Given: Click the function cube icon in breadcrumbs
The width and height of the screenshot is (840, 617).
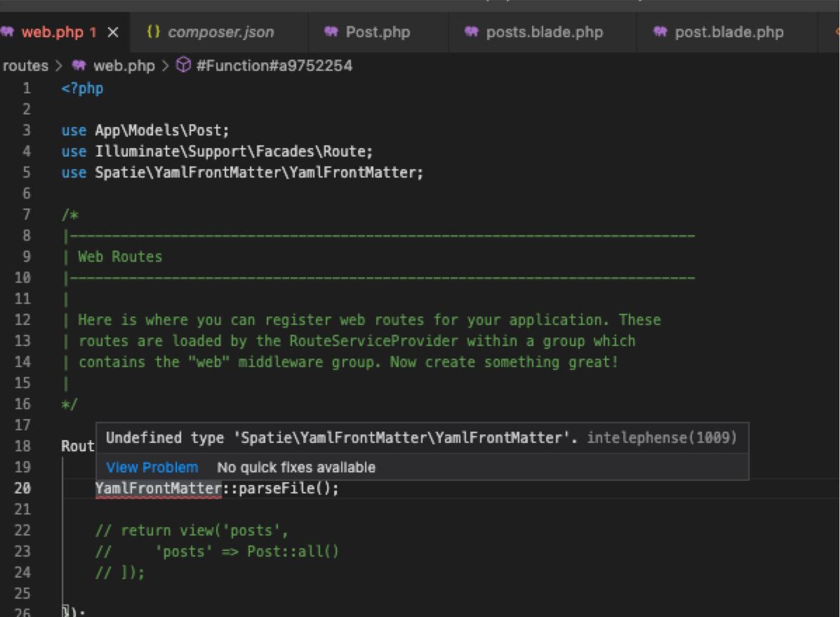Looking at the screenshot, I should click(183, 66).
